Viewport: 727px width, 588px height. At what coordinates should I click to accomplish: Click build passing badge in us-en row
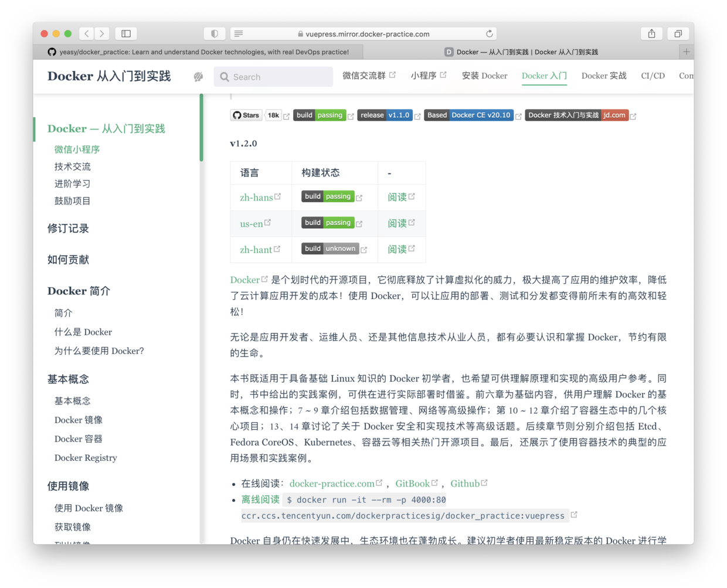point(328,223)
